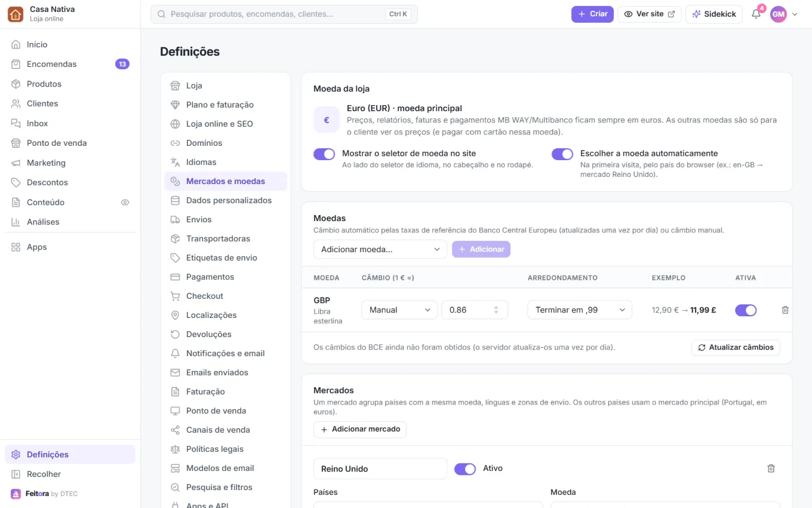Toggle the Conteúdo visibility eye
The image size is (812, 508).
[125, 203]
